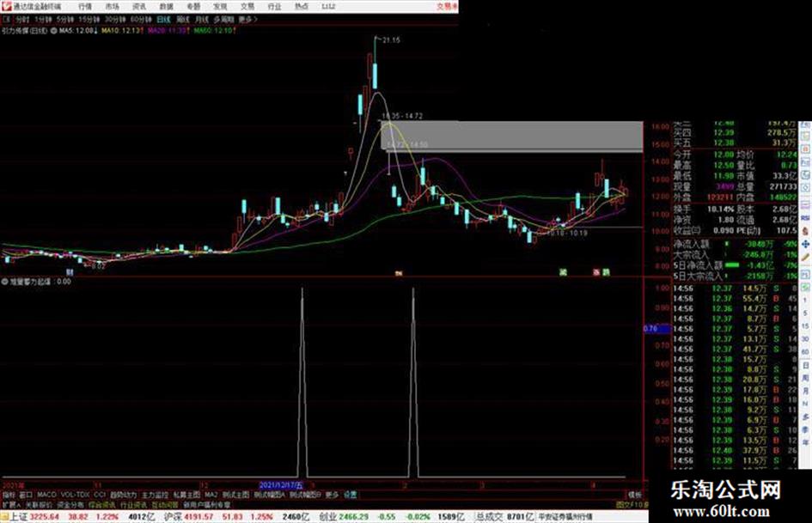Expand the 扩展 panel toggle
This screenshot has width=812, height=523.
(x=11, y=504)
